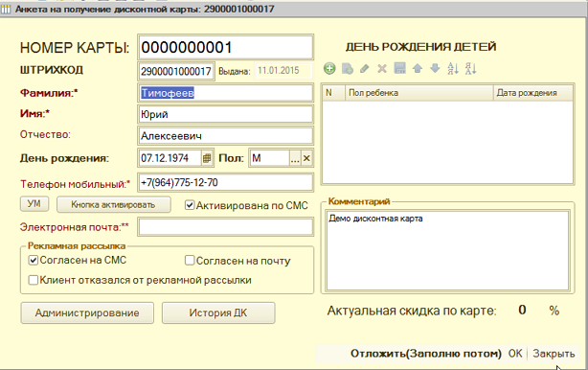Screen dimensions: 588x370
Task: Delete row X icon in children toolbar
Action: 382,69
